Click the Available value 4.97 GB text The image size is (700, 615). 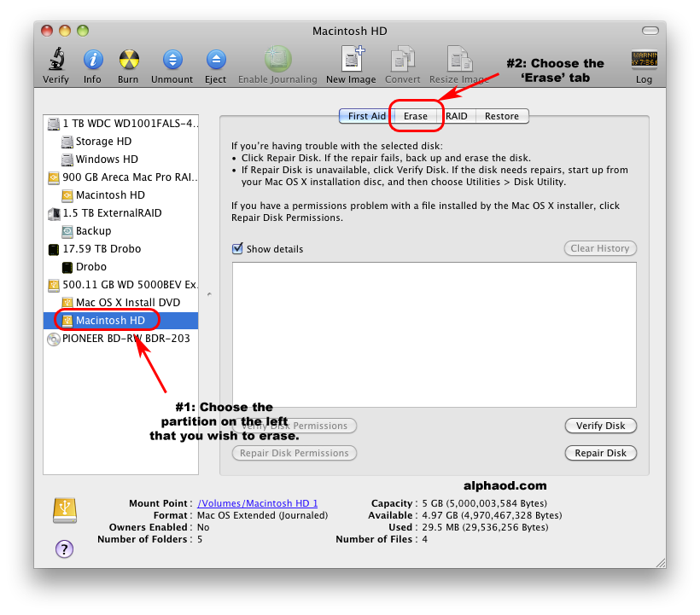(x=492, y=515)
